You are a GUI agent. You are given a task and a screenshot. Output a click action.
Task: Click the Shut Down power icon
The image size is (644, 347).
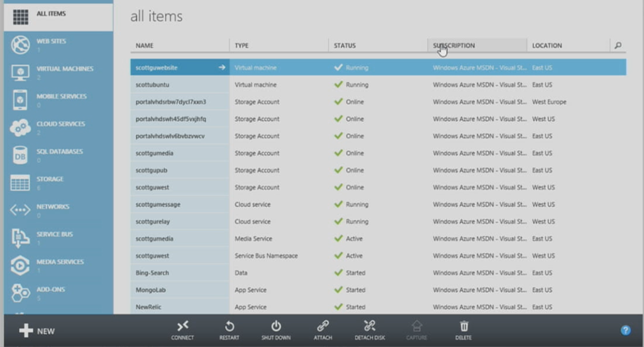point(276,326)
